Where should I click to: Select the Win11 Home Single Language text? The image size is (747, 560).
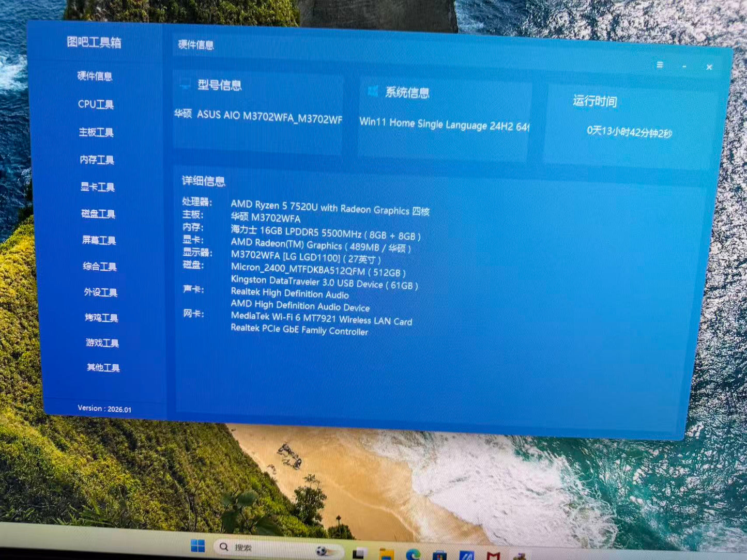click(444, 124)
